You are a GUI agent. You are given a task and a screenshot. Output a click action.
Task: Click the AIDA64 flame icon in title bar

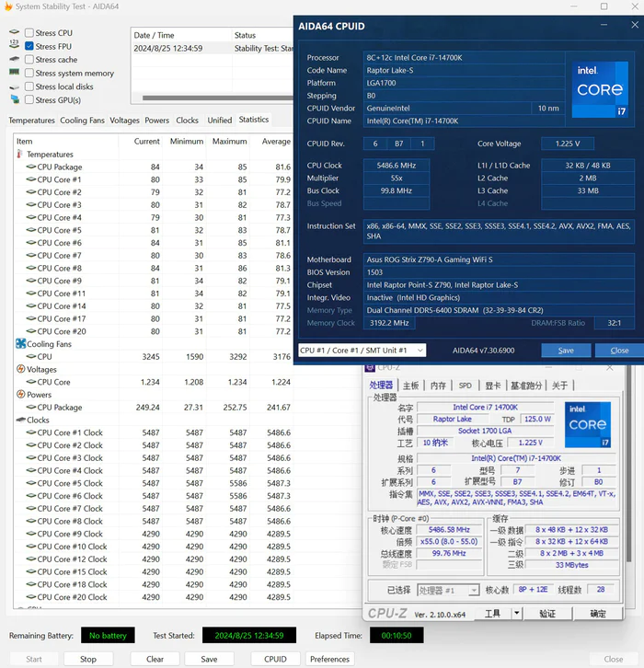pyautogui.click(x=7, y=6)
